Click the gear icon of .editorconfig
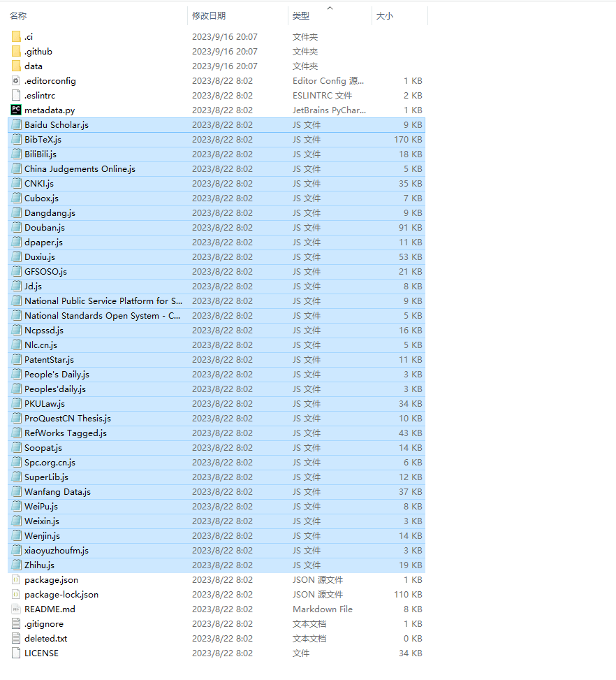The width and height of the screenshot is (616, 680). [x=17, y=80]
